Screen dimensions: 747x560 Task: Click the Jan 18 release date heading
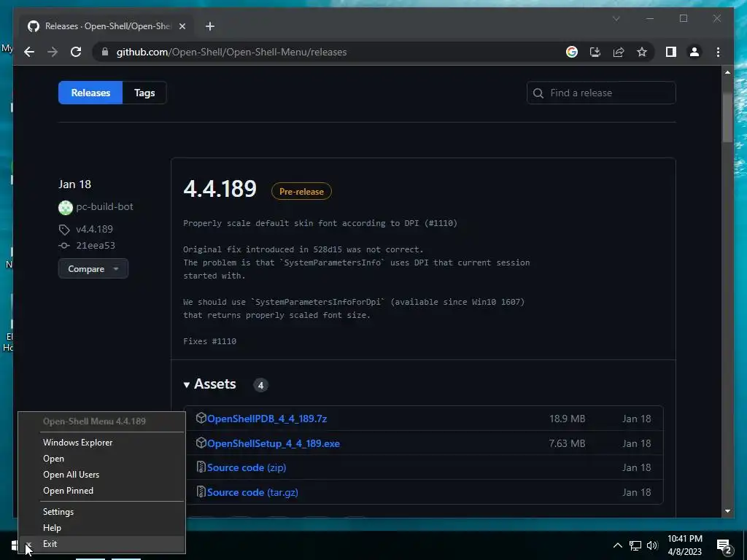[x=75, y=184]
